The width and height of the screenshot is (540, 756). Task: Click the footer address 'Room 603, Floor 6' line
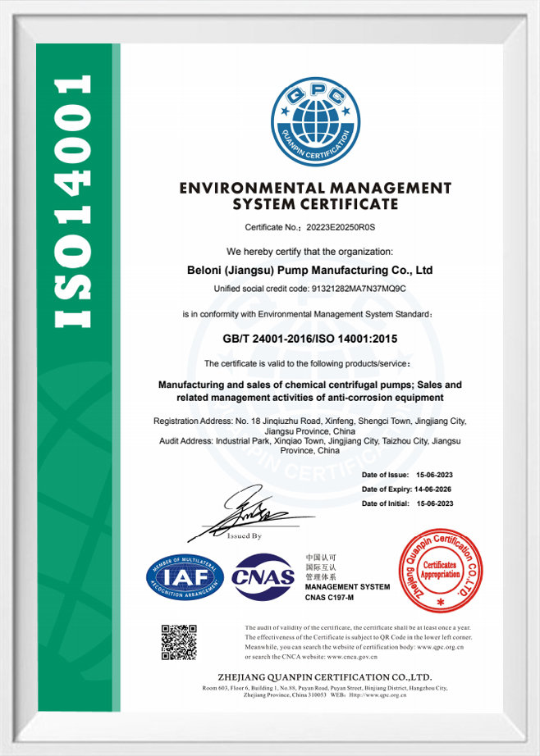[x=325, y=688]
